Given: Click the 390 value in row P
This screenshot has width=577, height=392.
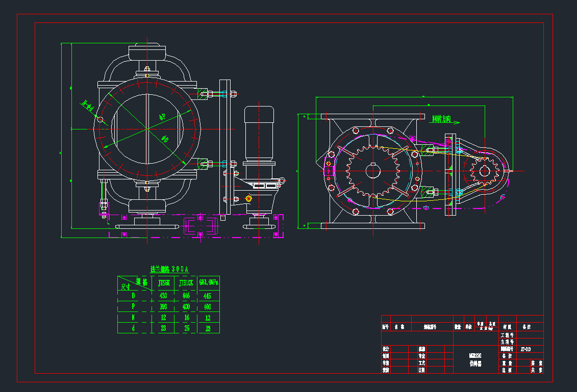Looking at the screenshot, I should coord(164,306).
